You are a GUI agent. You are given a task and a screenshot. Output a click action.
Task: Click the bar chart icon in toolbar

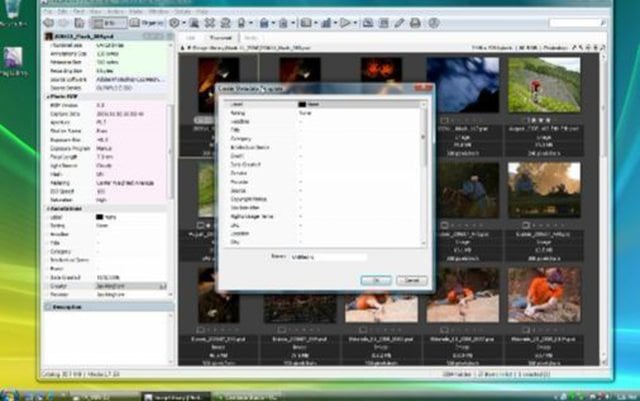click(x=326, y=23)
